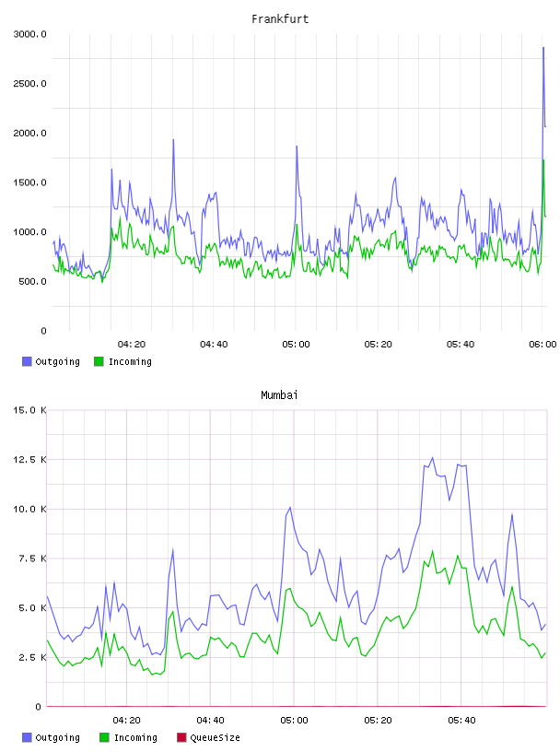Click the 15.0 K y-axis label on Mumbai chart
The image size is (560, 752).
click(x=29, y=410)
